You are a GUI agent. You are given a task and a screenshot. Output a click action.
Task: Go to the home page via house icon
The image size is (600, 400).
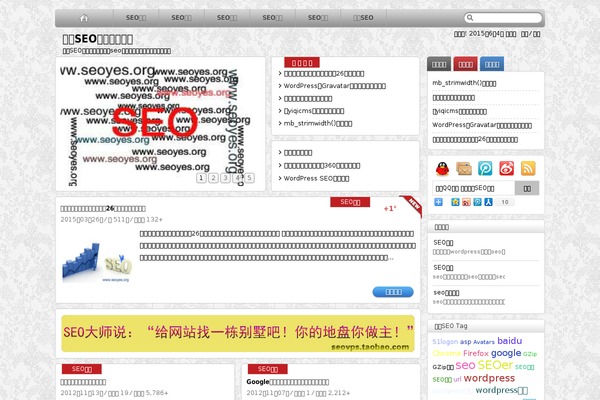tap(84, 18)
